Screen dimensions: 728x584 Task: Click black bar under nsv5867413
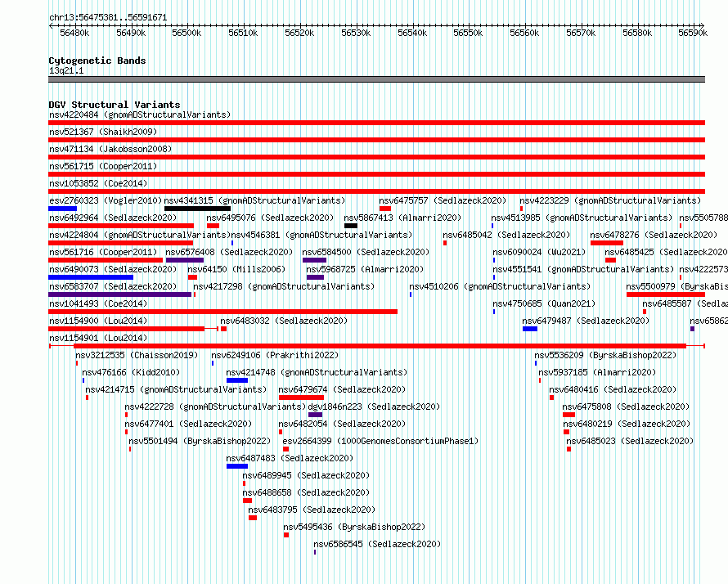[351, 226]
